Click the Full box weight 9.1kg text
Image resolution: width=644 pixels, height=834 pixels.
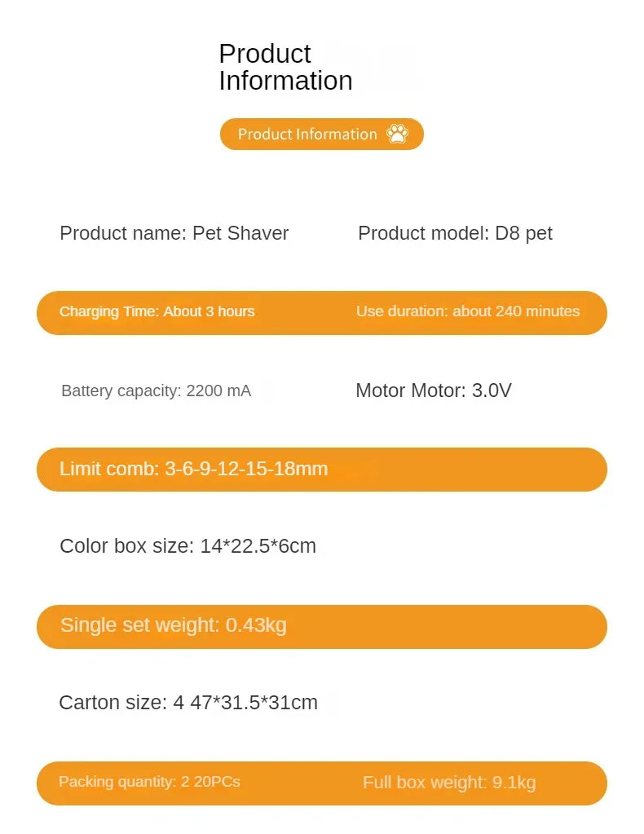pyautogui.click(x=449, y=783)
